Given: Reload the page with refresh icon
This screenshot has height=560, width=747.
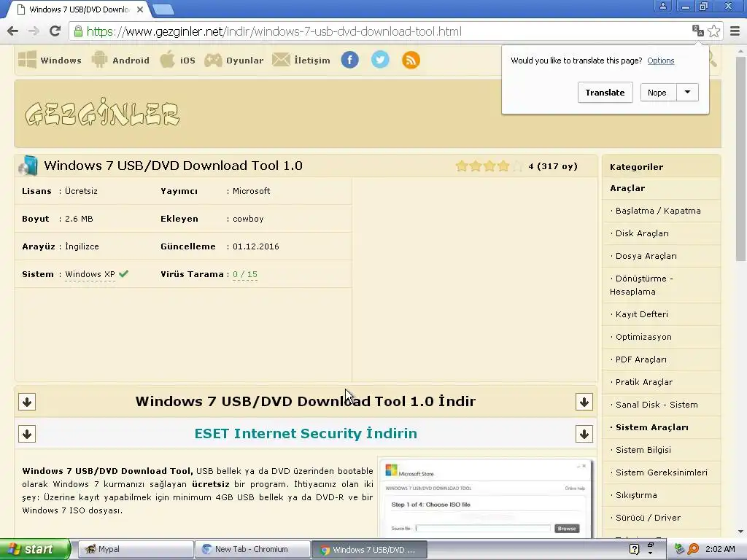Looking at the screenshot, I should pos(55,31).
